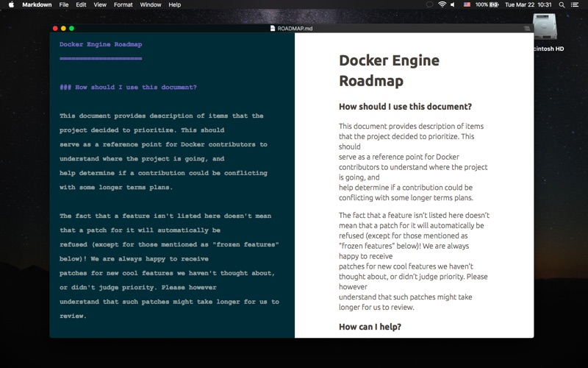Click the ROADMAP.md document icon in title bar
This screenshot has height=368, width=588.
tap(273, 28)
